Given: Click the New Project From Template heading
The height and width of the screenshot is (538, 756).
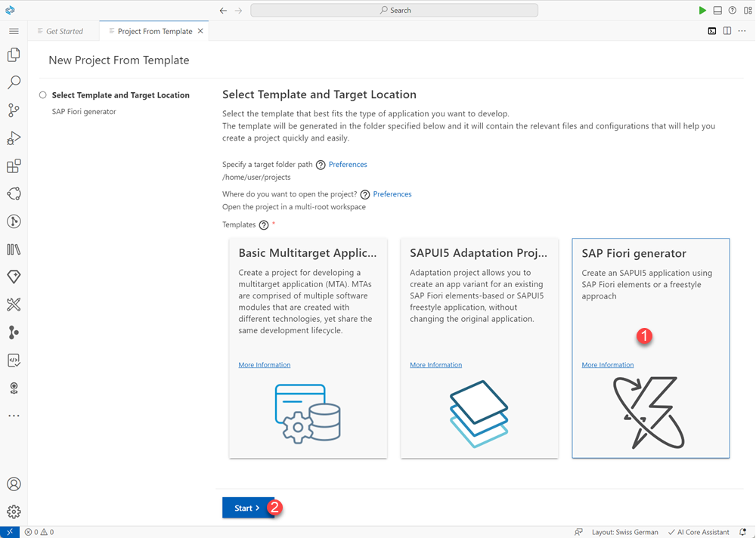Looking at the screenshot, I should [119, 60].
